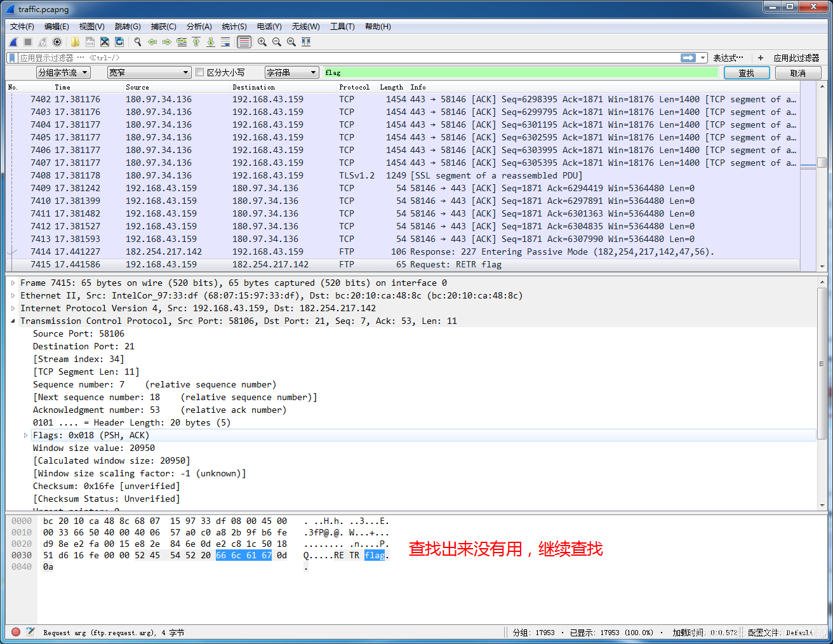Click the 取消 cancel button
833x644 pixels.
(797, 73)
